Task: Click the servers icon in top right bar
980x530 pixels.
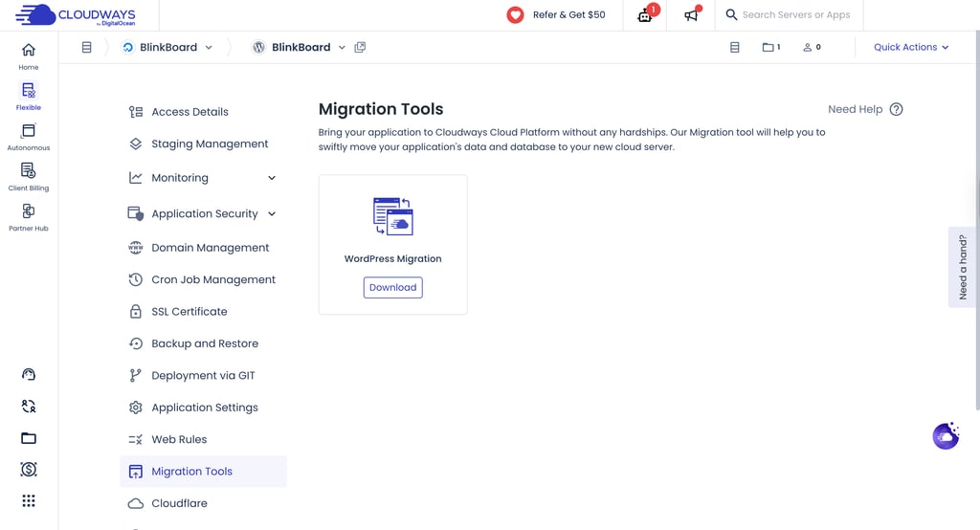Action: pos(735,48)
